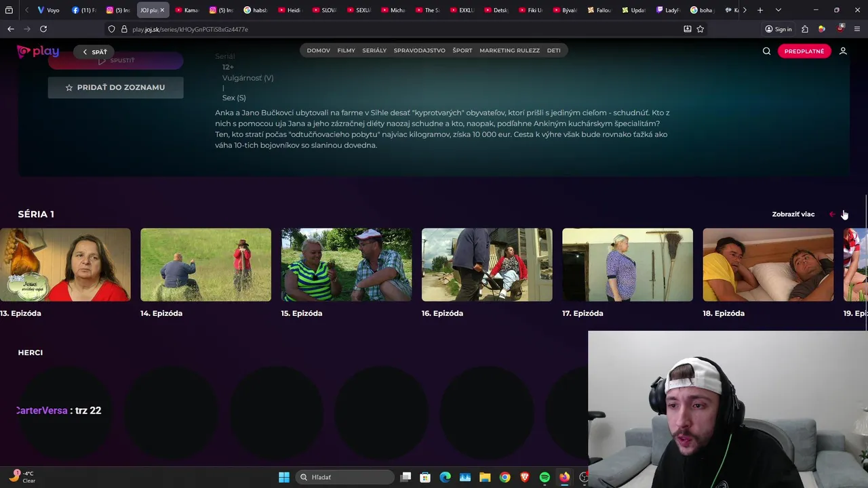Switch to Firefox on the taskbar
The width and height of the screenshot is (868, 488).
click(x=564, y=477)
